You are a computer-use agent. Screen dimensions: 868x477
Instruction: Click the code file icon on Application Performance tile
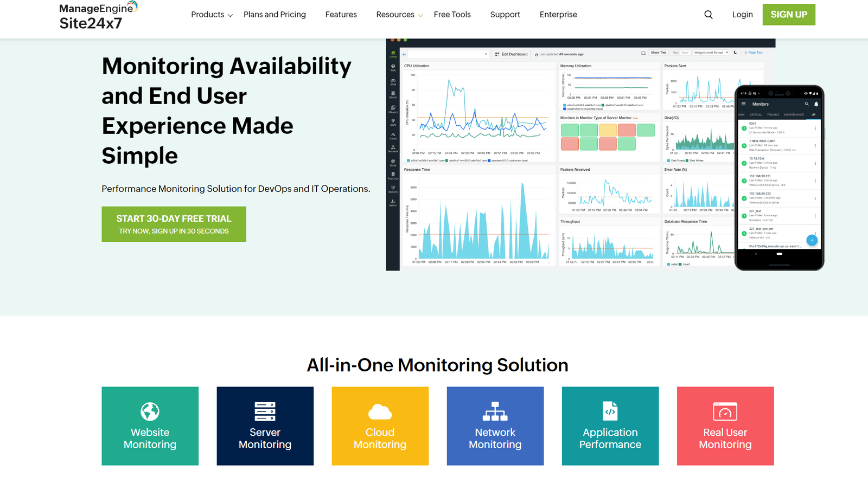[610, 411]
